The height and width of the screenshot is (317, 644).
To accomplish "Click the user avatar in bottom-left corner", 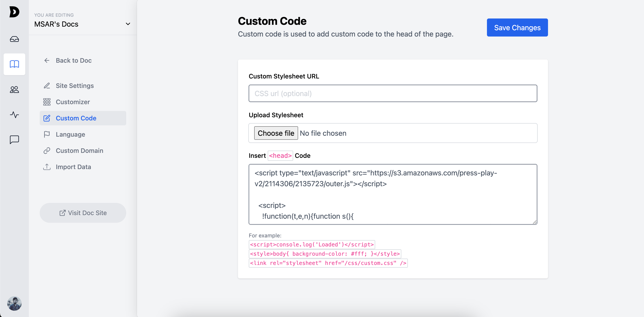I will click(x=15, y=303).
